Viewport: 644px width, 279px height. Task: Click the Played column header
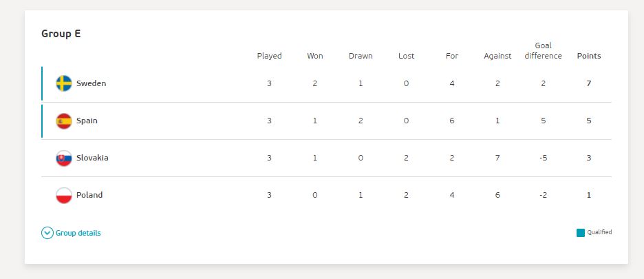coord(270,56)
